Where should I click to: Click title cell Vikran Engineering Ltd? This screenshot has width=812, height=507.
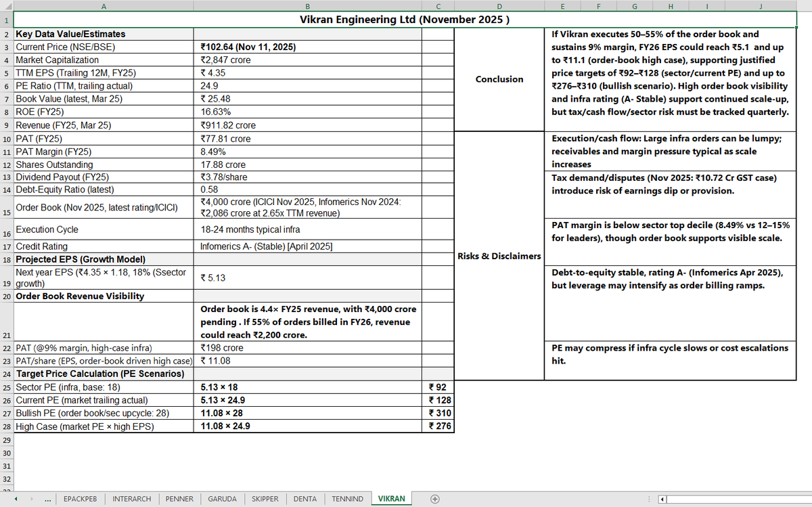click(404, 20)
